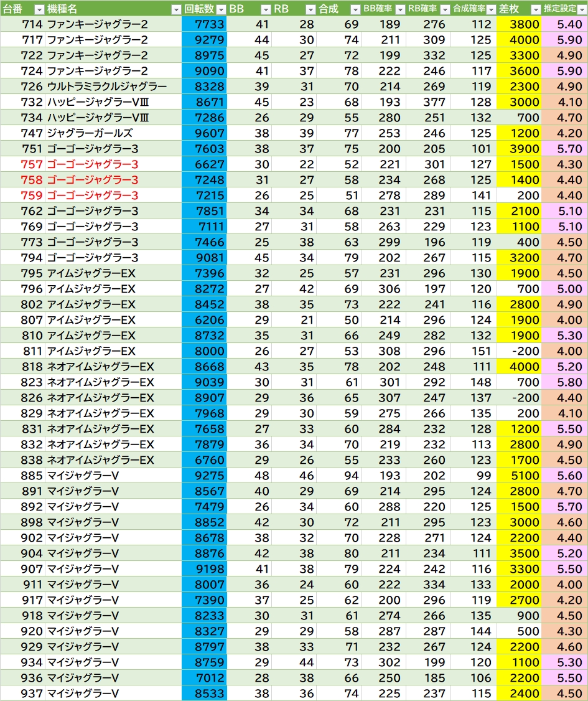Image resolution: width=588 pixels, height=701 pixels.
Task: Click the red 台番 757 cell
Action: (31, 164)
